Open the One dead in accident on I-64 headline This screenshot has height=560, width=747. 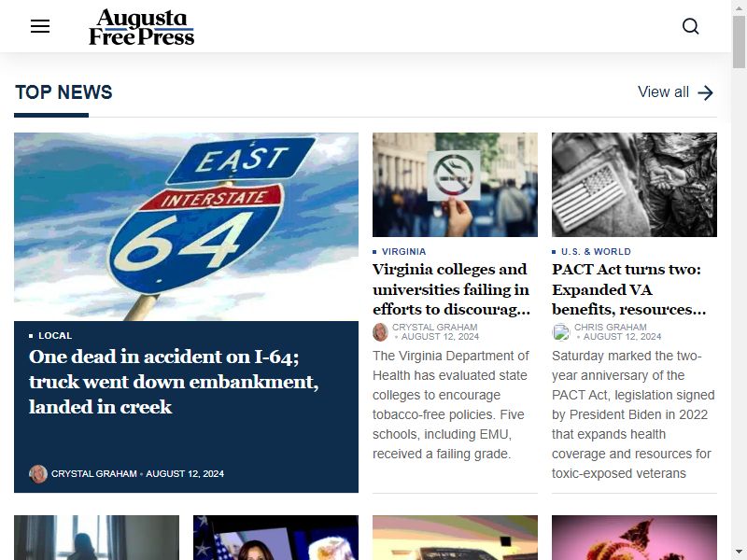coord(174,382)
